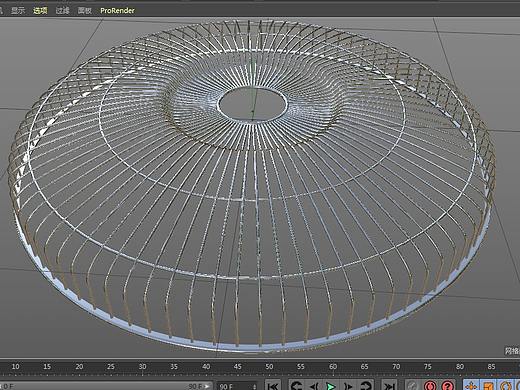Click the red question-mark keyframe selection icon
The image size is (520, 390).
pyautogui.click(x=448, y=386)
